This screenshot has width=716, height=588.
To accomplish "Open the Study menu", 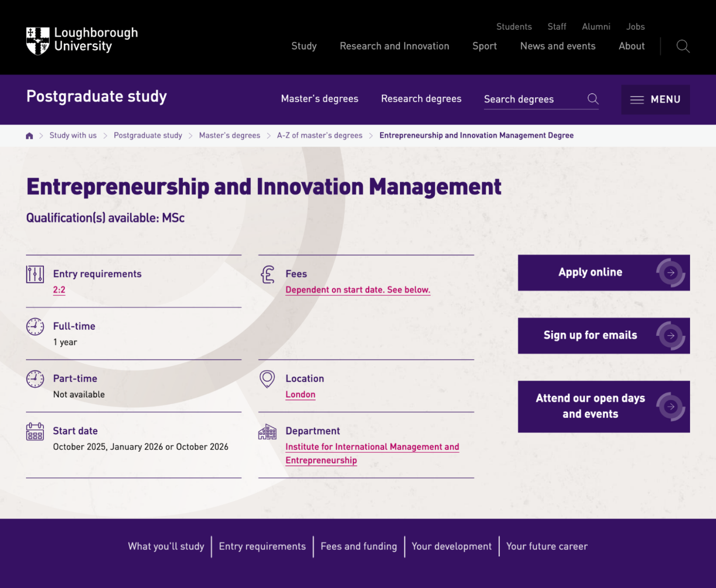I will [304, 46].
